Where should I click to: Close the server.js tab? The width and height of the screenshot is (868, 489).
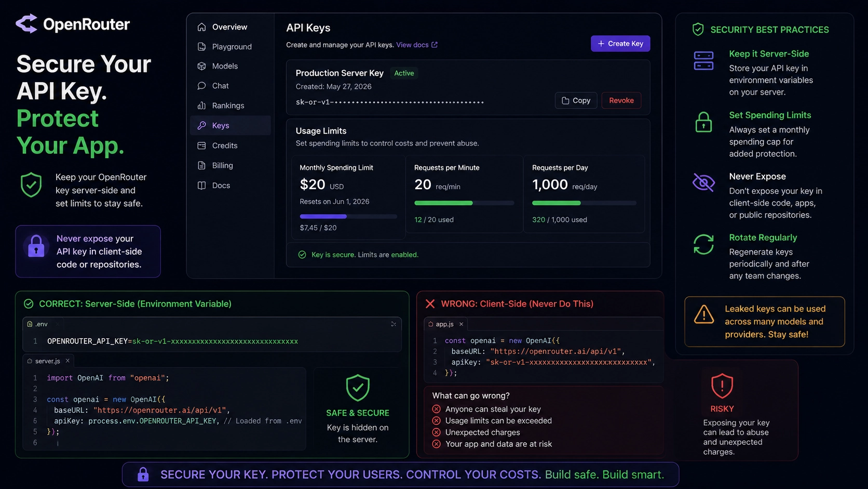pyautogui.click(x=67, y=361)
